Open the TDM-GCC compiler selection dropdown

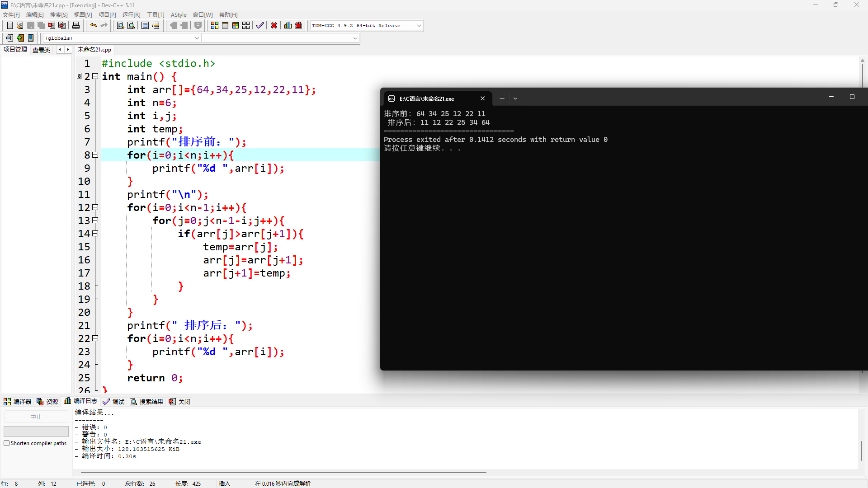point(419,26)
